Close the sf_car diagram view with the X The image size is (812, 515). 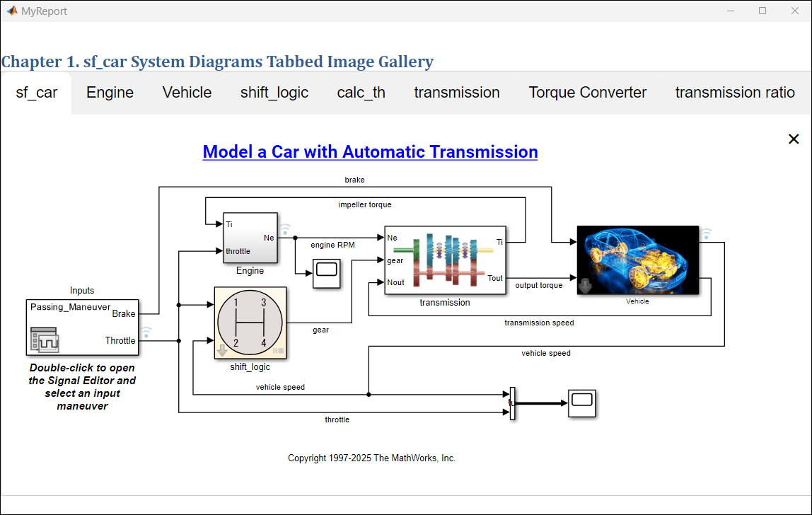[794, 139]
